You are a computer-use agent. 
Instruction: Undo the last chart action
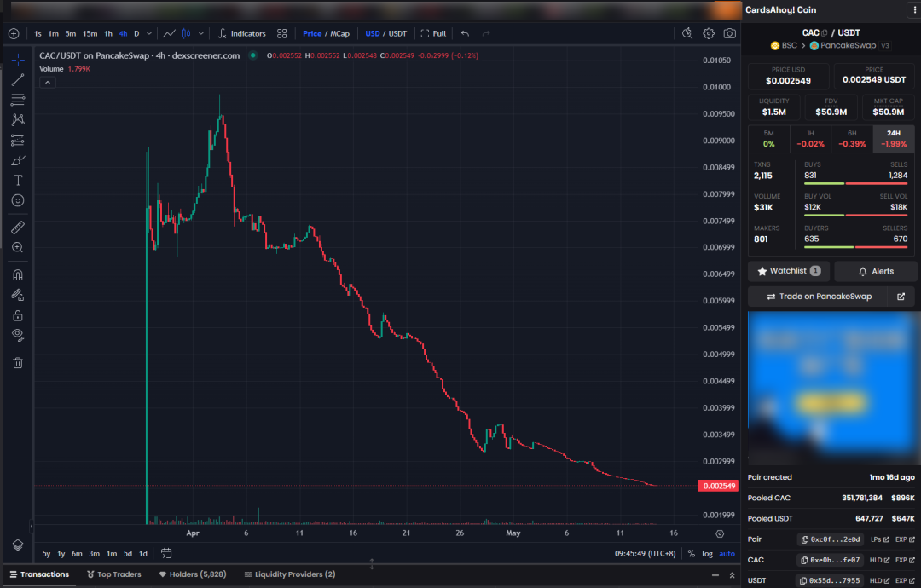click(466, 33)
